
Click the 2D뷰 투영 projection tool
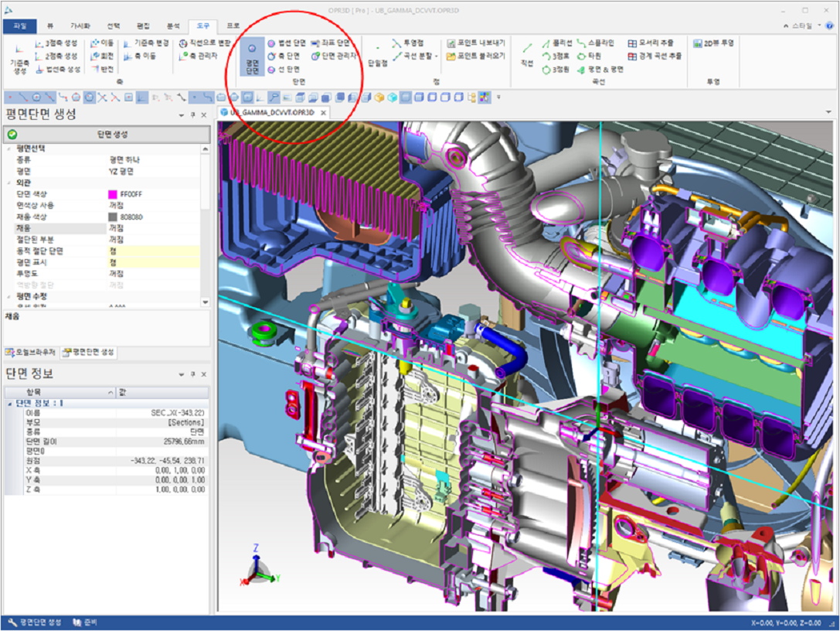coord(713,43)
